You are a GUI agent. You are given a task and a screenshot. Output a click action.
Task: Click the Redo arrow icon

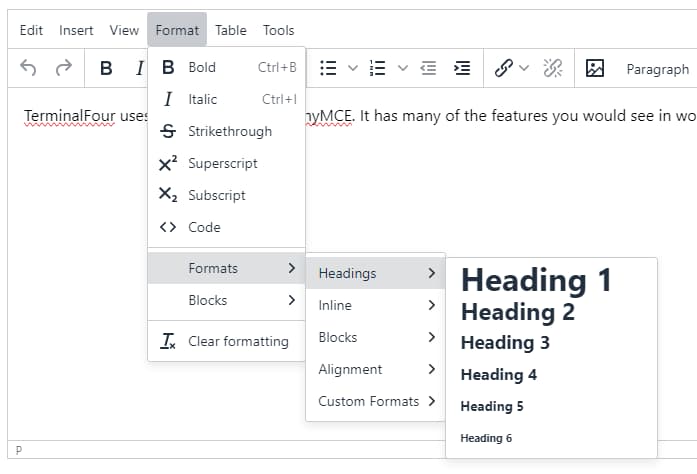pos(64,68)
